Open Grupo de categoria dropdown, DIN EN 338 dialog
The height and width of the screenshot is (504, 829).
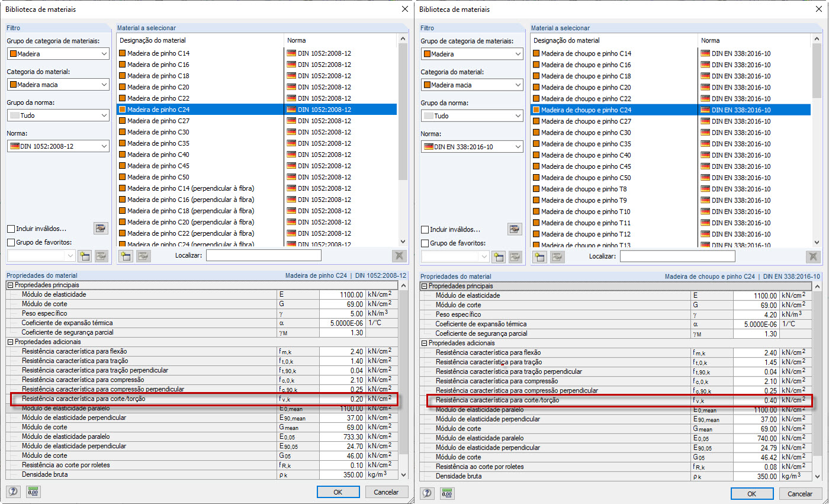click(x=472, y=54)
